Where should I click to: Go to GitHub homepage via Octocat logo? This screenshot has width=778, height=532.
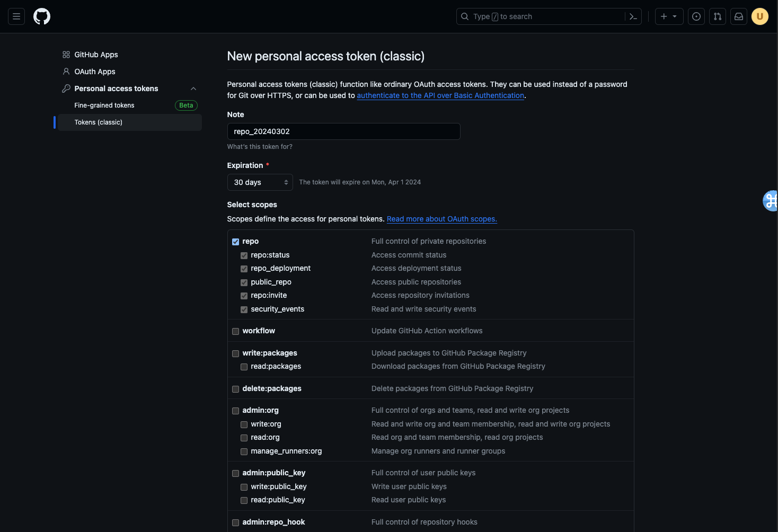point(42,16)
